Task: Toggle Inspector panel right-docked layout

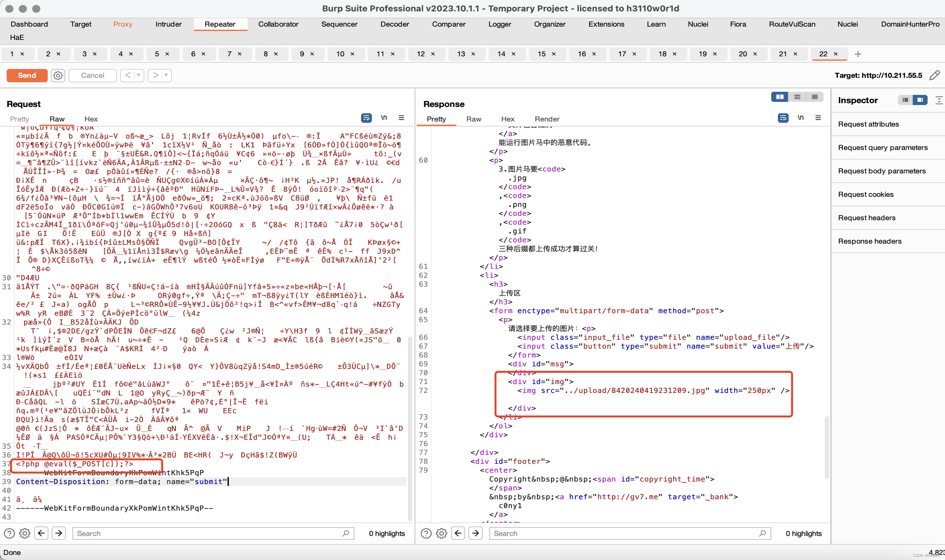Action: [920, 100]
